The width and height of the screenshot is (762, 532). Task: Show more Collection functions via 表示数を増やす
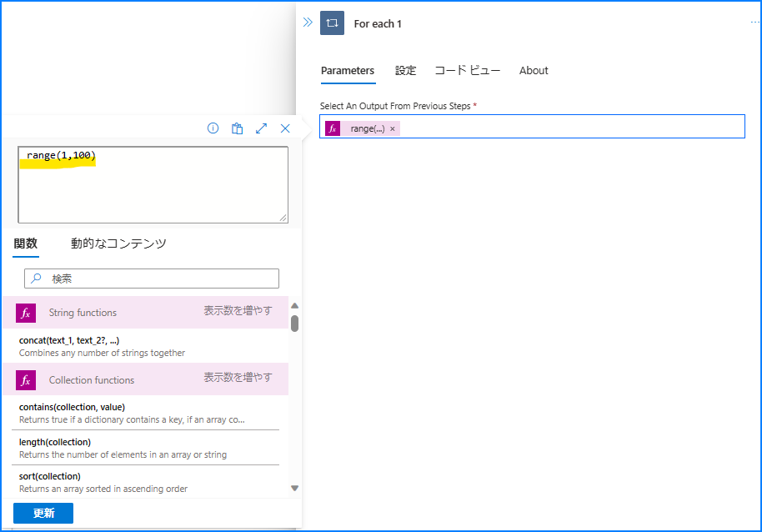coord(238,378)
